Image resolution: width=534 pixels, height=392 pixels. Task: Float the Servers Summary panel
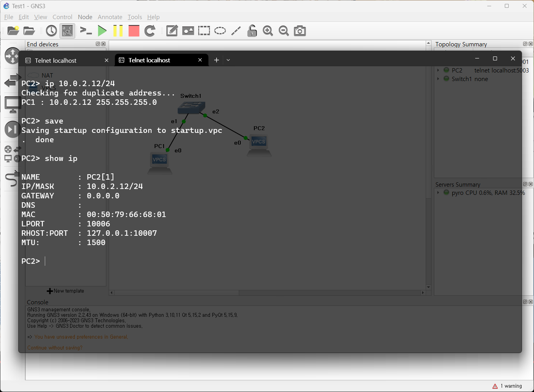point(525,184)
